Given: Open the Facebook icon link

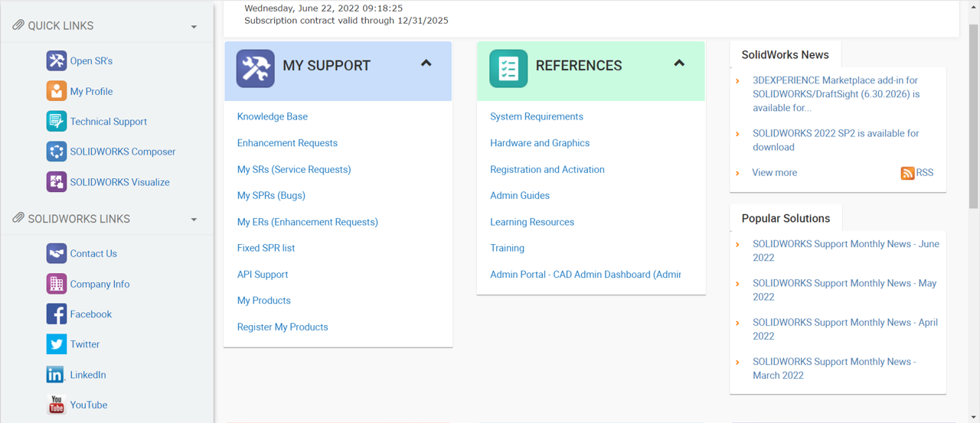Looking at the screenshot, I should coord(56,314).
